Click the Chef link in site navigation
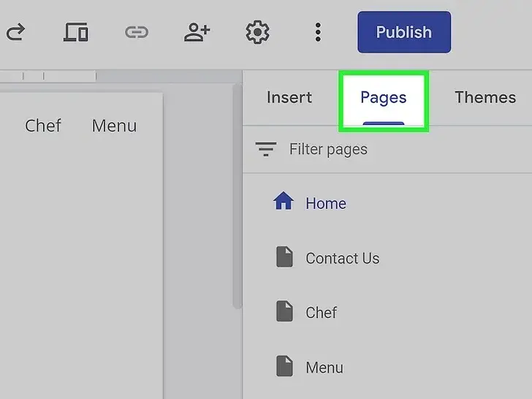 43,126
